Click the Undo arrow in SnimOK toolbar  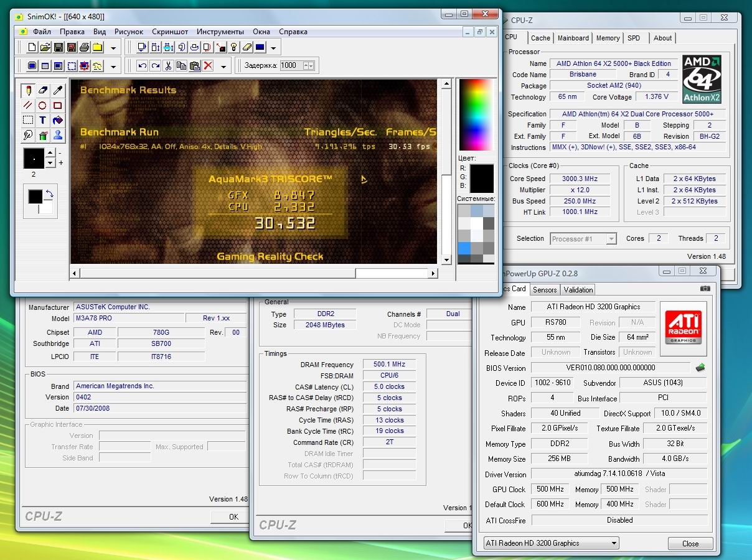[143, 65]
